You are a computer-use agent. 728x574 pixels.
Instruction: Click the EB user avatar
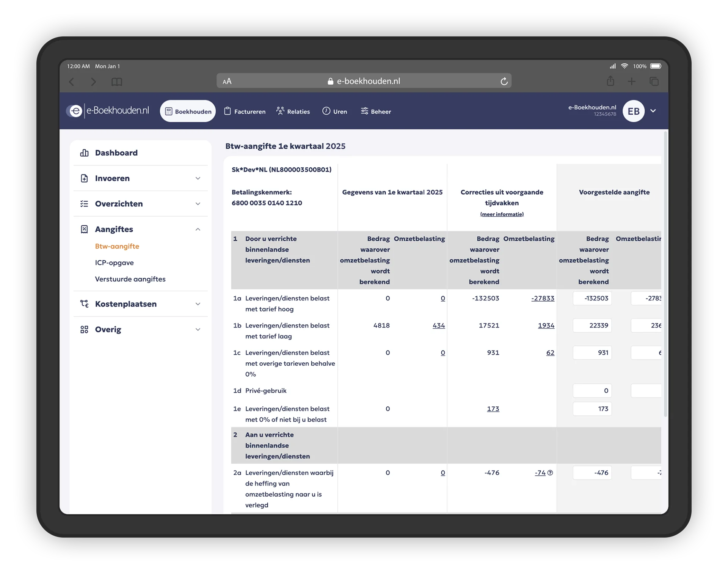[633, 111]
